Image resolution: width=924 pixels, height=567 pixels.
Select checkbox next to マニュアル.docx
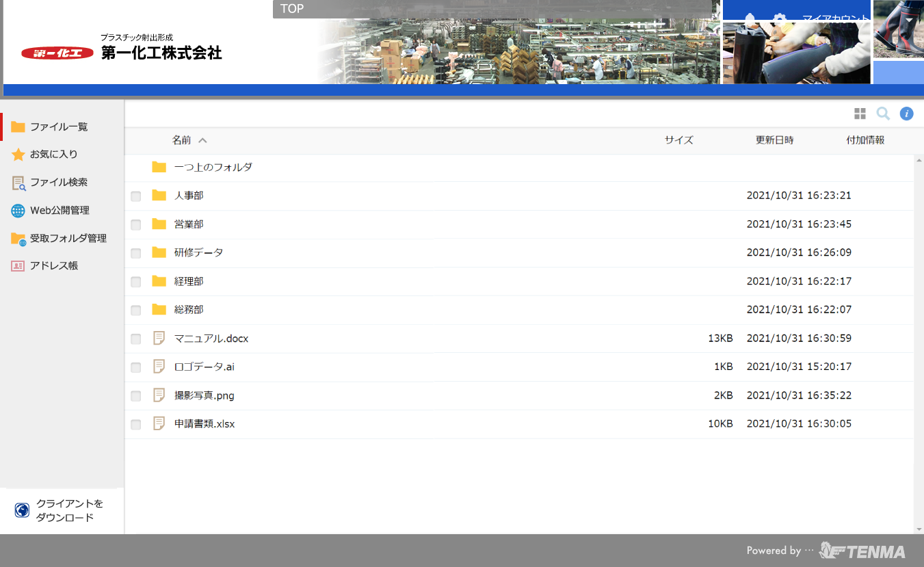tap(136, 339)
